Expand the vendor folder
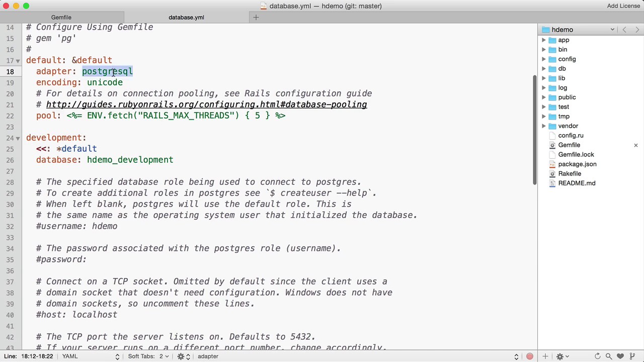Image resolution: width=644 pixels, height=362 pixels. pyautogui.click(x=543, y=126)
